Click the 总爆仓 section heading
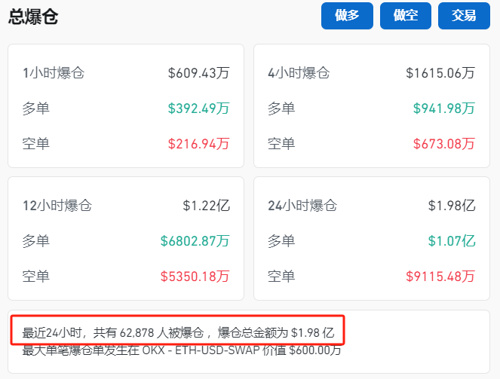The image size is (500, 379). tap(33, 16)
